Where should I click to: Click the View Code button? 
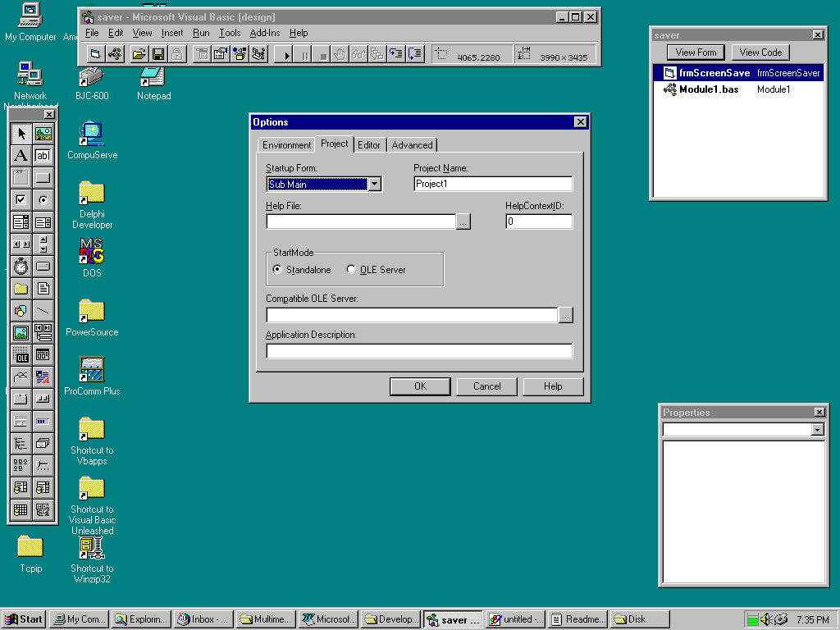(x=760, y=52)
